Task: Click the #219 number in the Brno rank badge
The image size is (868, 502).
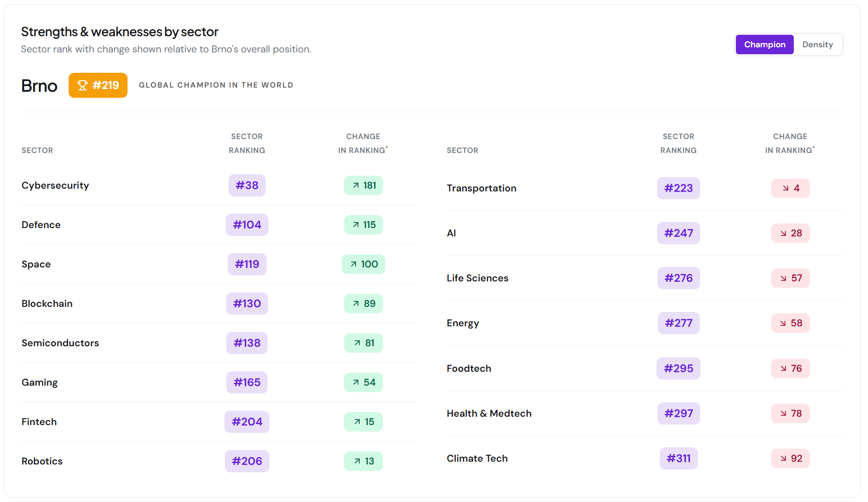Action: [106, 85]
